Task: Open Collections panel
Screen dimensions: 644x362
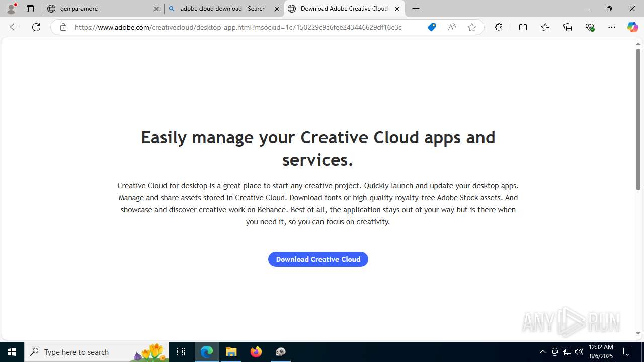Action: tap(568, 27)
